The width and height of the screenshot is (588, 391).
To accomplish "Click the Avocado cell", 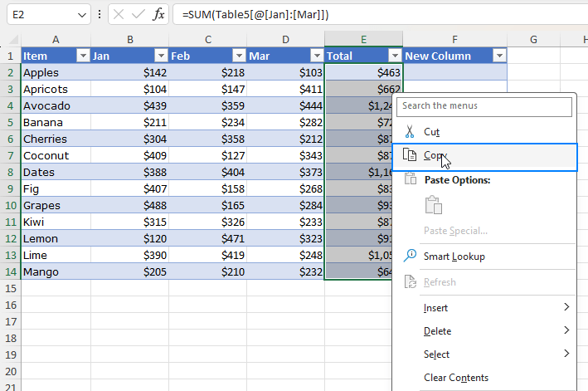I will [x=56, y=105].
